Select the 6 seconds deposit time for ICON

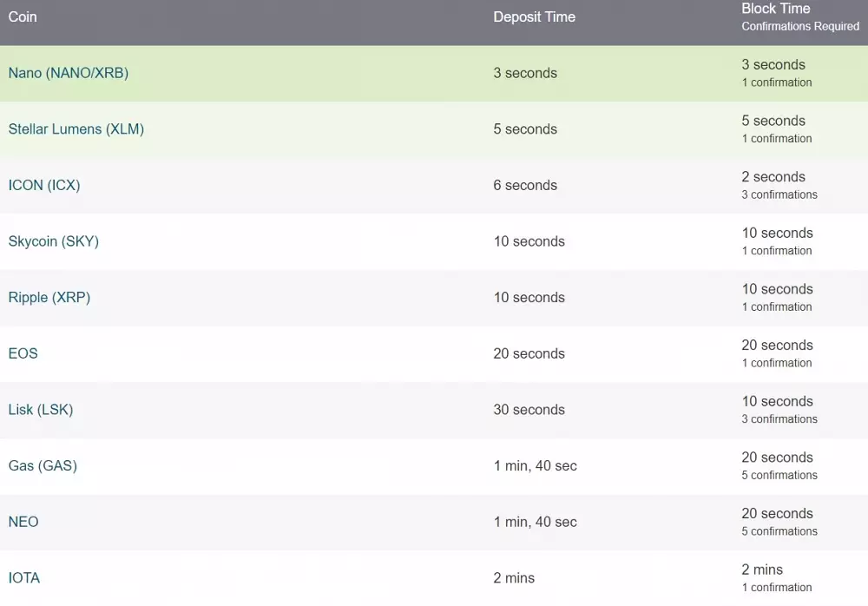click(x=525, y=185)
